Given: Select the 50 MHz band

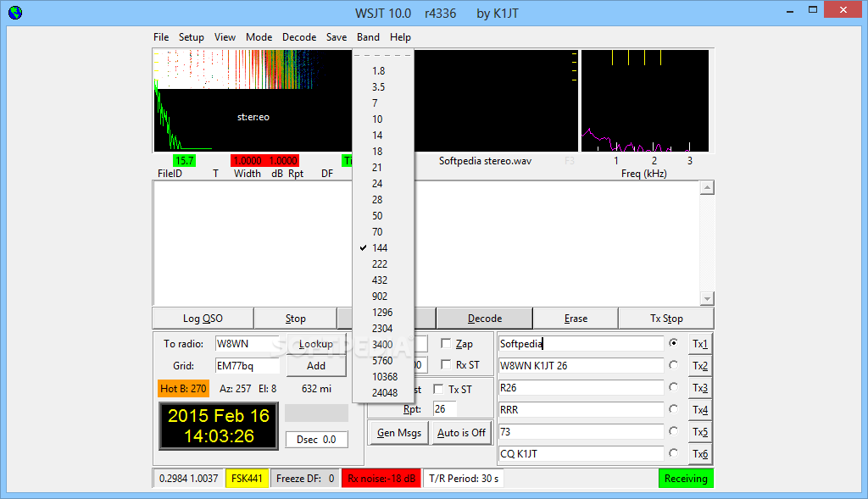Looking at the screenshot, I should (383, 215).
